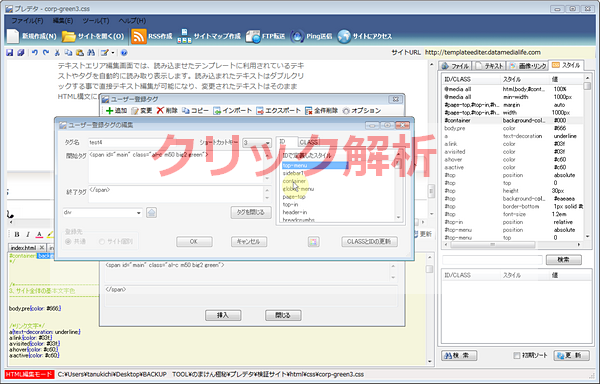Click 閉じる in user tag window
This screenshot has height=384, width=600.
click(x=283, y=316)
